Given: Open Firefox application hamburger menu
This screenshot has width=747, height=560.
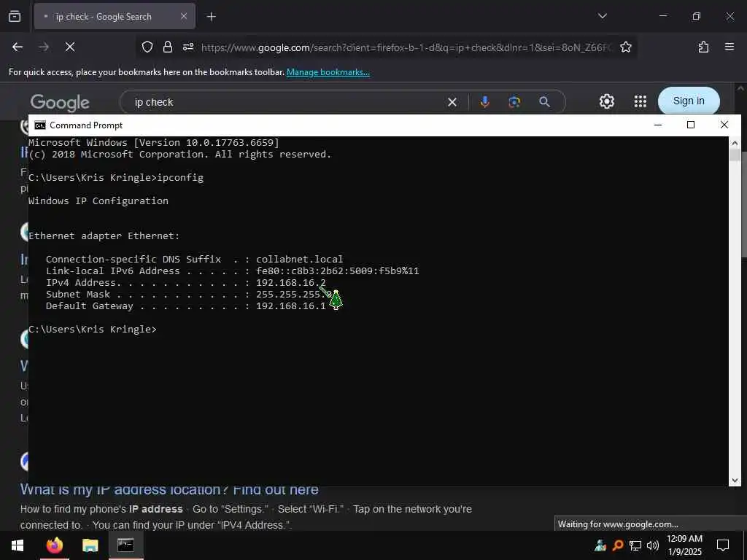Looking at the screenshot, I should (x=729, y=47).
